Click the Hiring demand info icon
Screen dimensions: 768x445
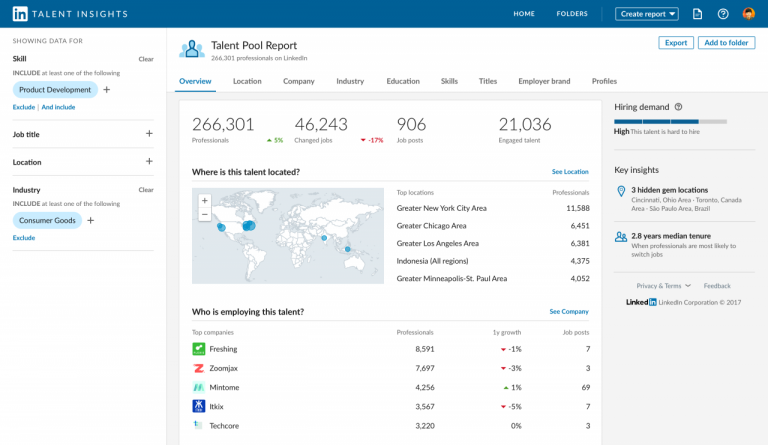coord(678,107)
